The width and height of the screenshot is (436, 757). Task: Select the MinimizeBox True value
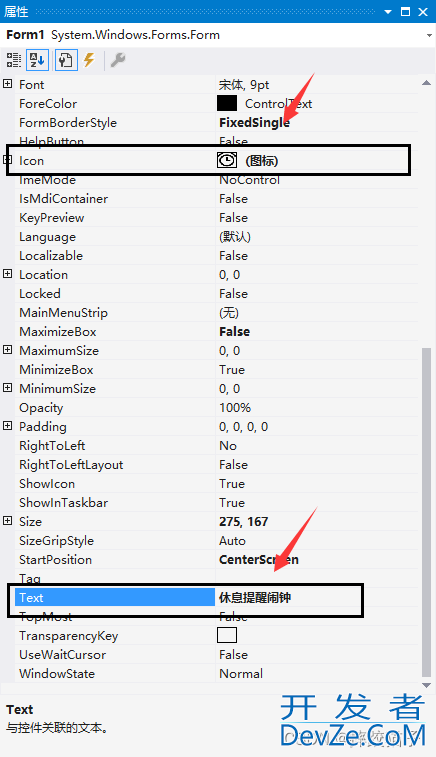coord(232,370)
